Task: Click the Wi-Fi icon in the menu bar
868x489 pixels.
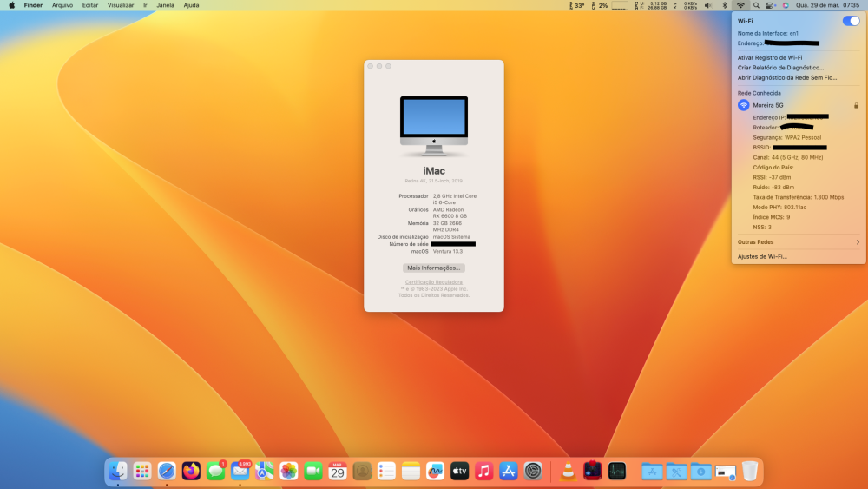Action: point(740,5)
